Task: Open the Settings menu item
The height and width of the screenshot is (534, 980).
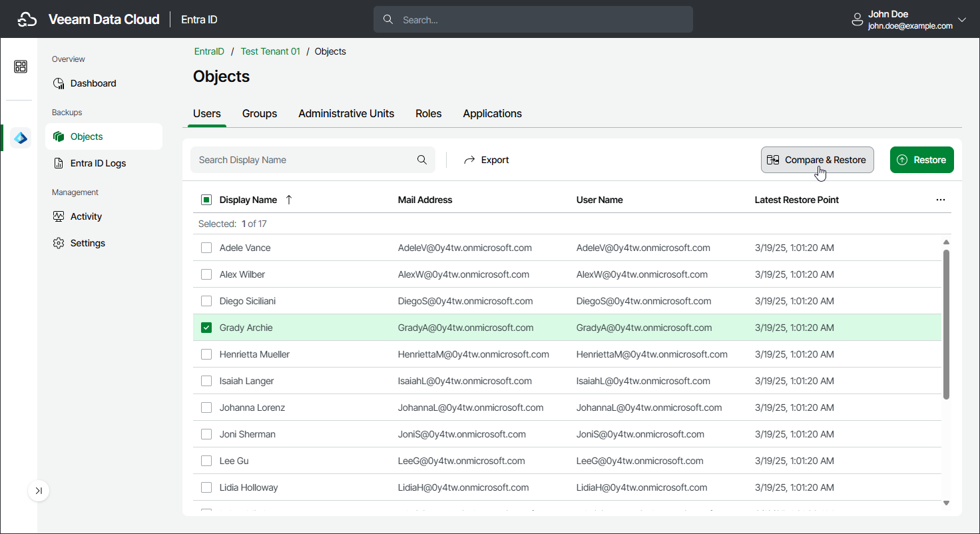Action: click(x=104, y=243)
